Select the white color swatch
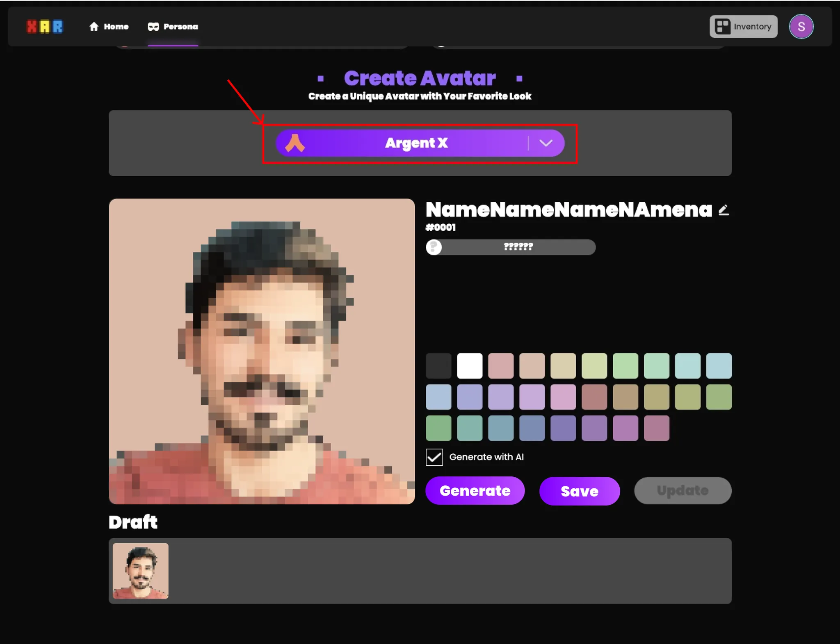 pos(470,366)
